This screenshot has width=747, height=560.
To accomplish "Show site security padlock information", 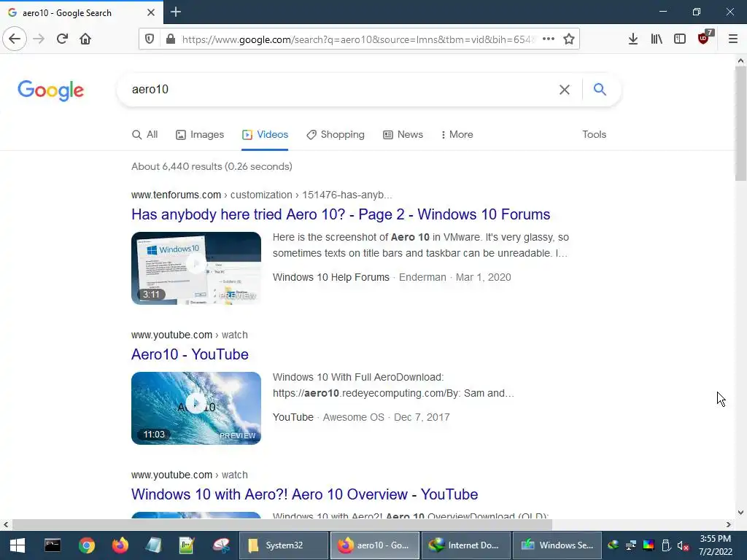I will pos(171,39).
